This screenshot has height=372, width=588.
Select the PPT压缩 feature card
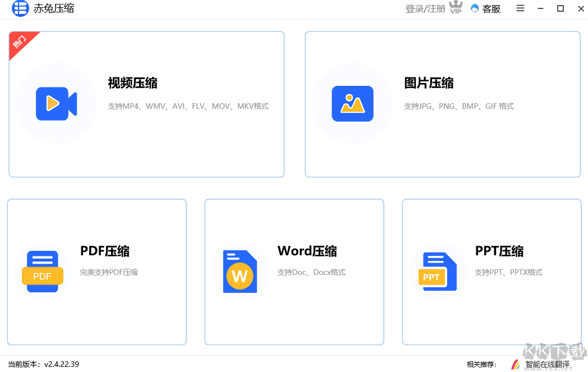(x=491, y=272)
